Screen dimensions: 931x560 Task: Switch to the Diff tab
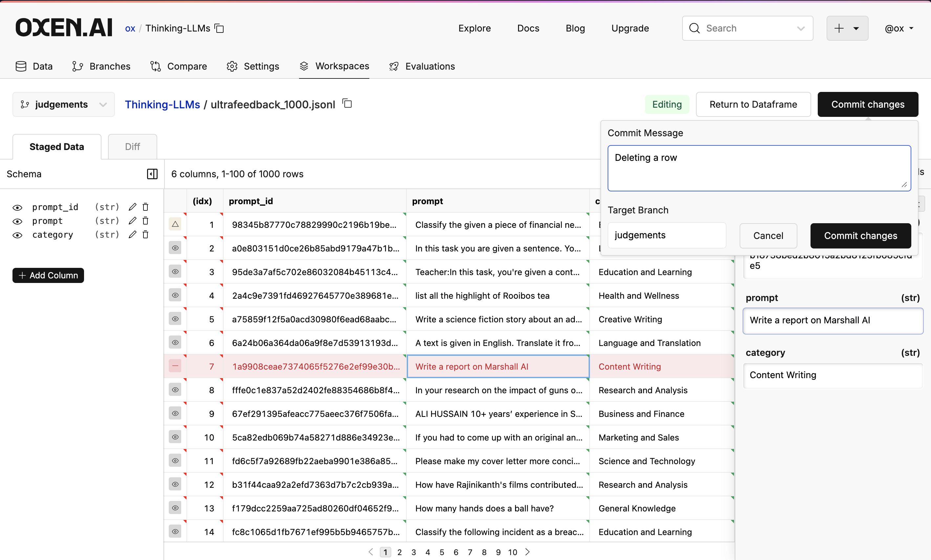point(133,146)
